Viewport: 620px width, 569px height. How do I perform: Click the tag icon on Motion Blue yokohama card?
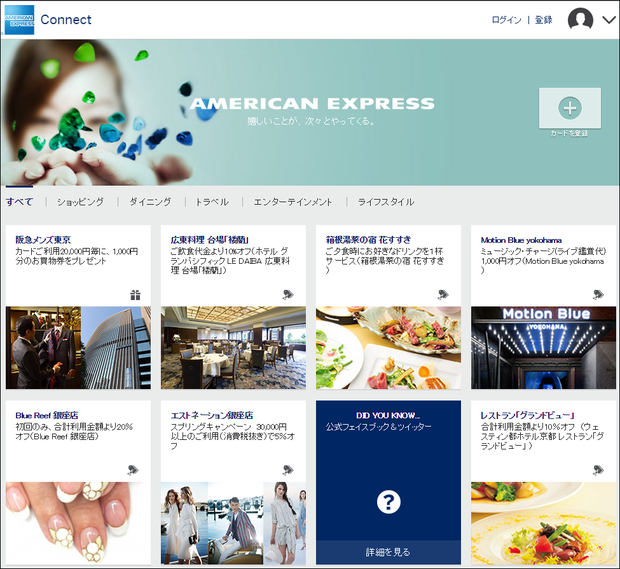[598, 295]
